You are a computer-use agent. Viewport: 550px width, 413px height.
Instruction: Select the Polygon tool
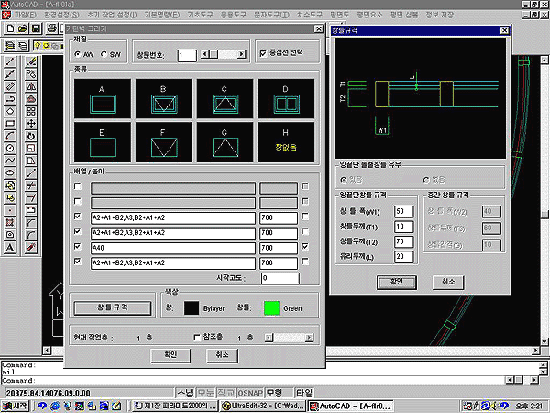(x=10, y=111)
